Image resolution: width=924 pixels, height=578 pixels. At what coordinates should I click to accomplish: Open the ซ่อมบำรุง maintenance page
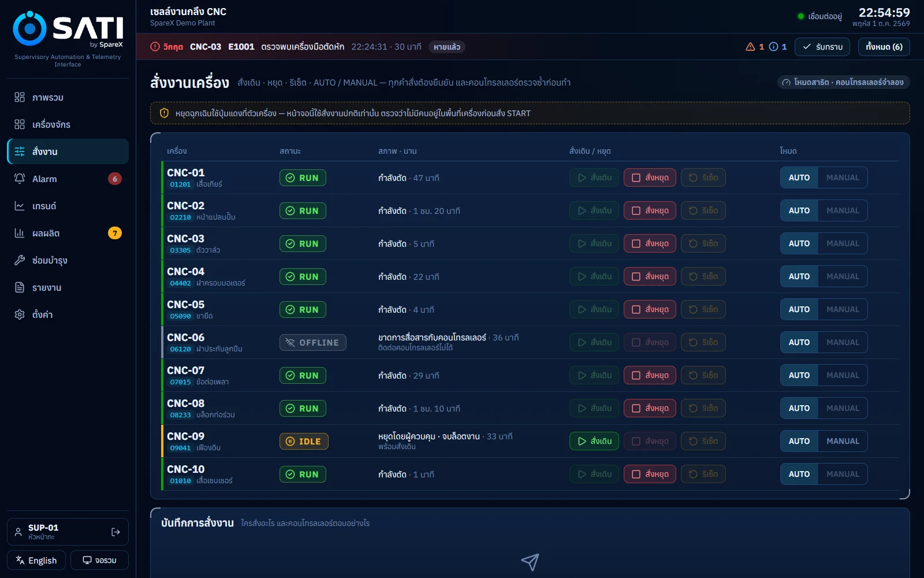point(68,260)
